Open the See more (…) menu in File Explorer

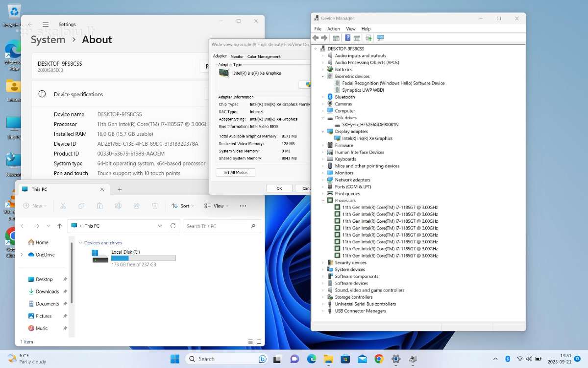243,206
